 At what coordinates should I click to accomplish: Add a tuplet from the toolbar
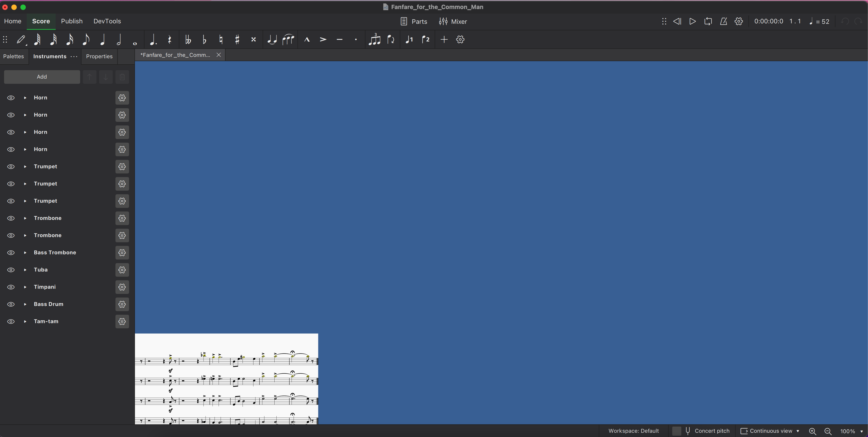pyautogui.click(x=374, y=39)
